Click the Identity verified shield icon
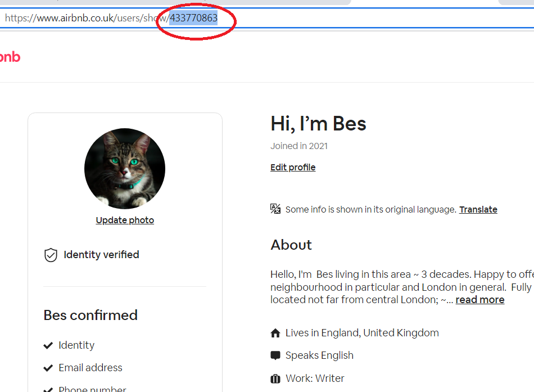This screenshot has width=534, height=392. coord(51,255)
